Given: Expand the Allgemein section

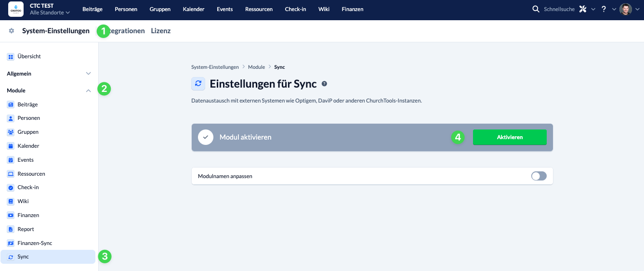Looking at the screenshot, I should click(88, 74).
